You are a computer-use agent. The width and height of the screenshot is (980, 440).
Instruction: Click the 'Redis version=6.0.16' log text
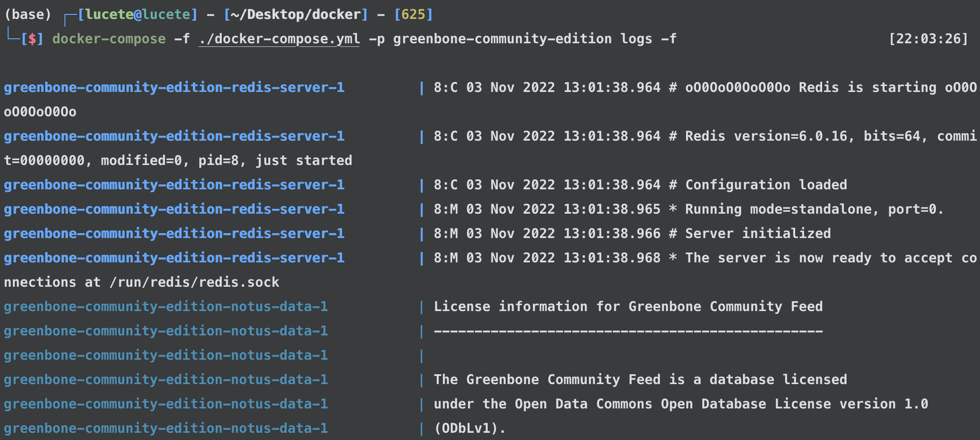[766, 136]
